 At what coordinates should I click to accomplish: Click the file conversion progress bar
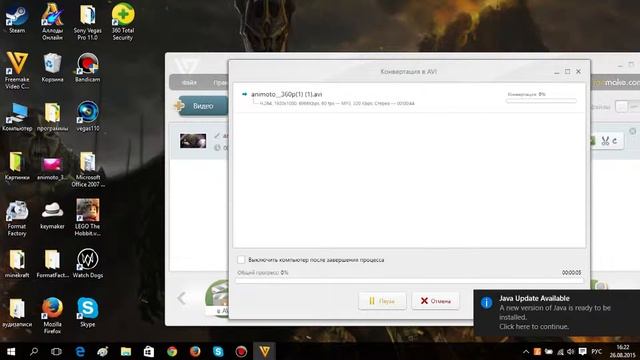541,100
